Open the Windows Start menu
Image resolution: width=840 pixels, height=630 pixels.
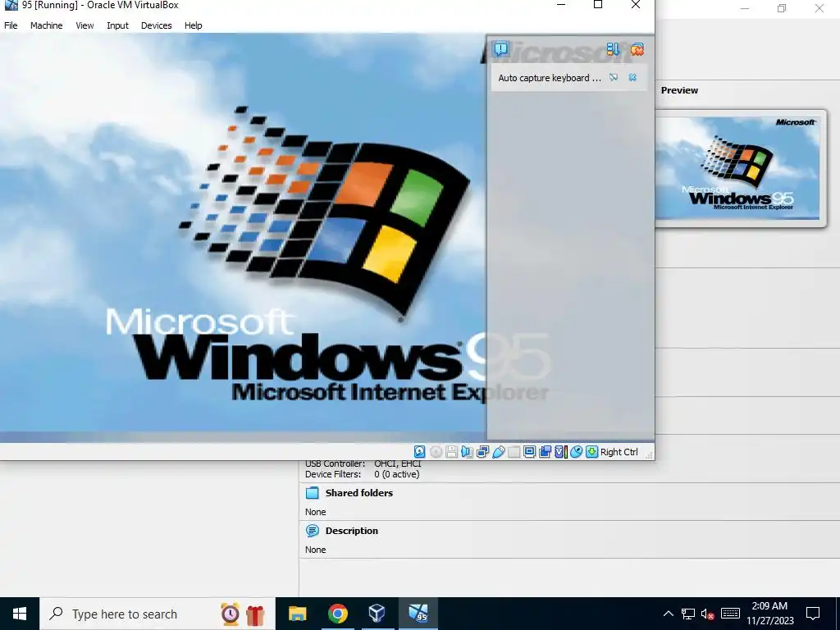pyautogui.click(x=20, y=614)
